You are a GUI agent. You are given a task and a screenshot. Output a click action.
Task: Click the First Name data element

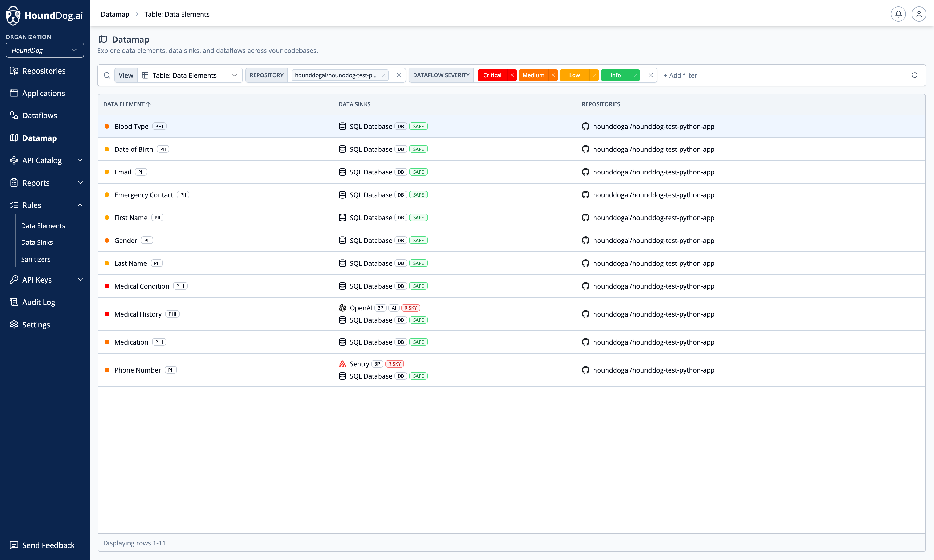pyautogui.click(x=131, y=218)
